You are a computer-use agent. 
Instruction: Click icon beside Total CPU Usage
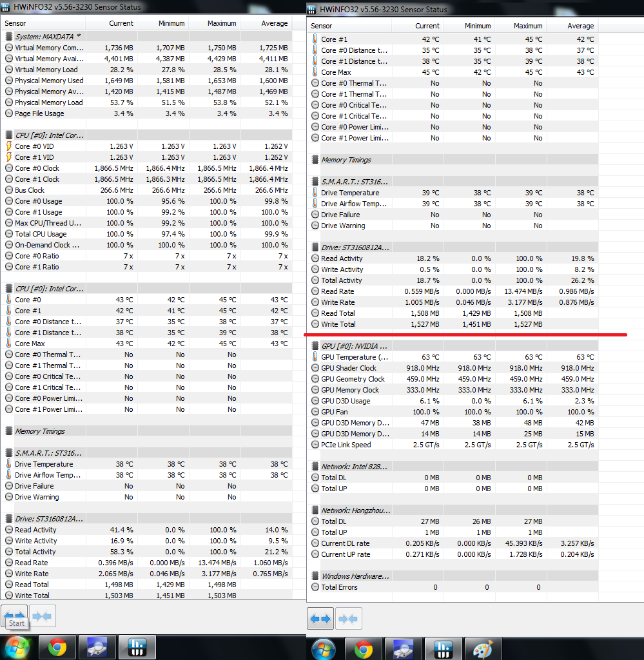tap(9, 233)
